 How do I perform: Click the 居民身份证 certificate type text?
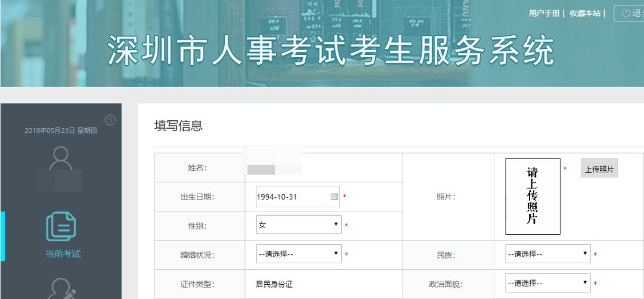pos(274,284)
